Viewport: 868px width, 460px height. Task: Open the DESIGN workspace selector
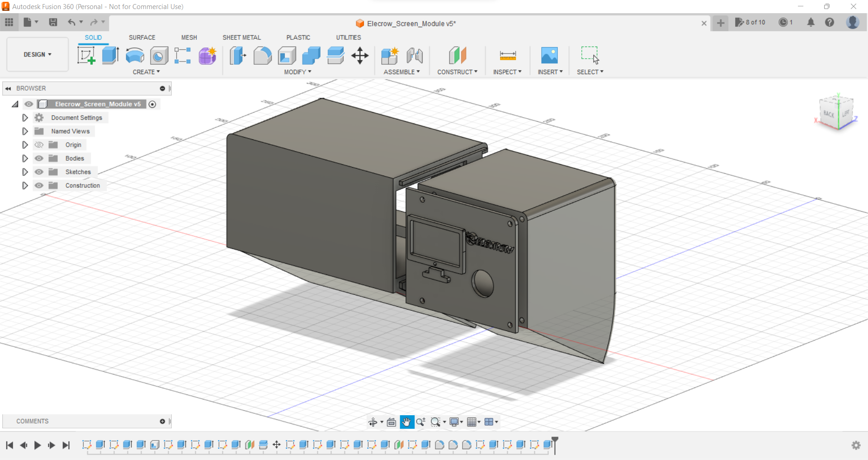pyautogui.click(x=37, y=54)
